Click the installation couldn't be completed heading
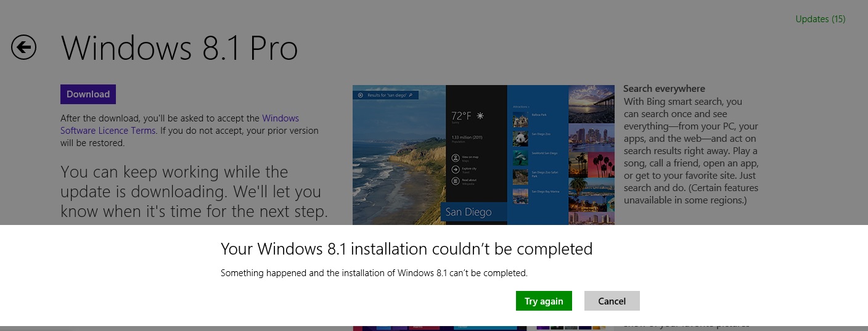The image size is (868, 331). (x=406, y=249)
